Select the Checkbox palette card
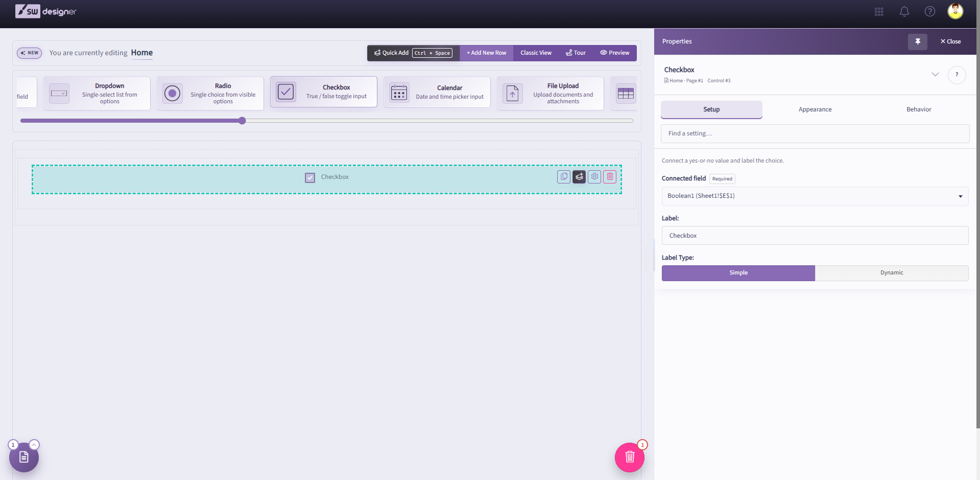980x480 pixels. click(x=324, y=92)
